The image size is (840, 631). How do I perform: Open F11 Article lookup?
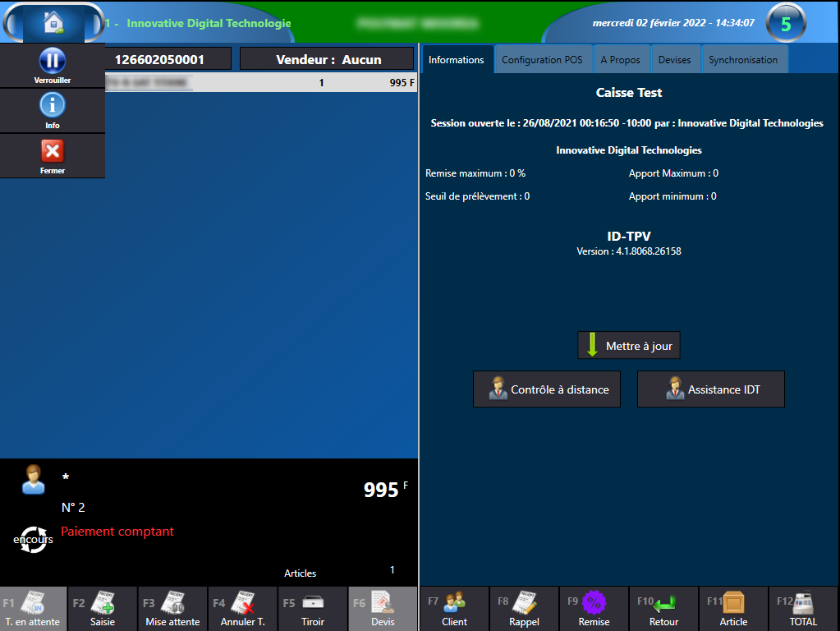pos(733,609)
